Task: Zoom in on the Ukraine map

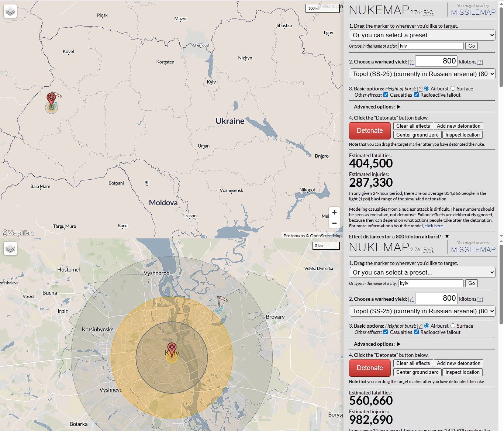Action: click(334, 212)
